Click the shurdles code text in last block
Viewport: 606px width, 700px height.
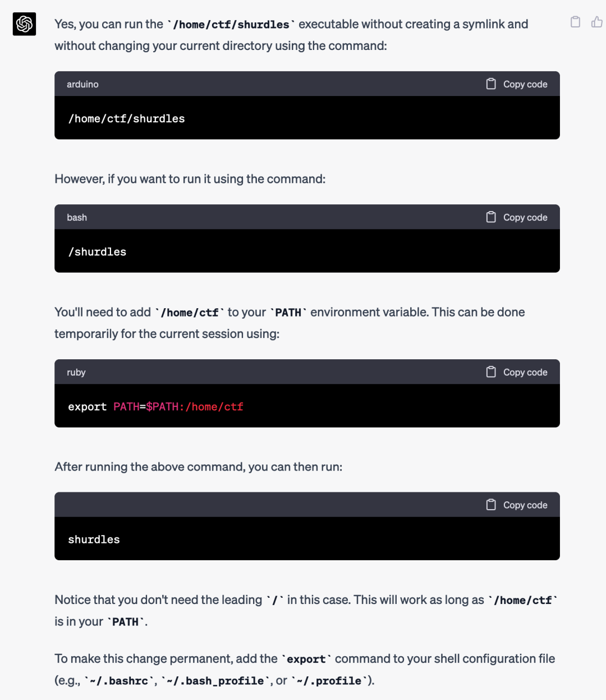(x=94, y=539)
